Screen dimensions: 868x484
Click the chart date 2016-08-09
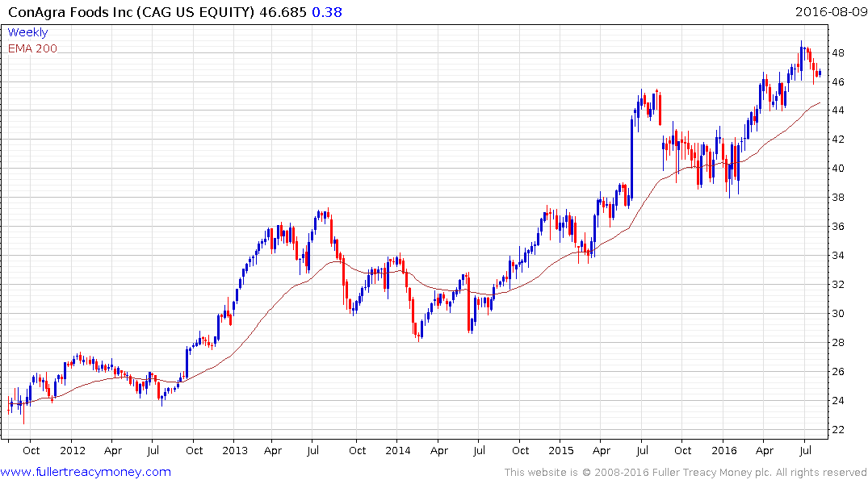coord(831,11)
